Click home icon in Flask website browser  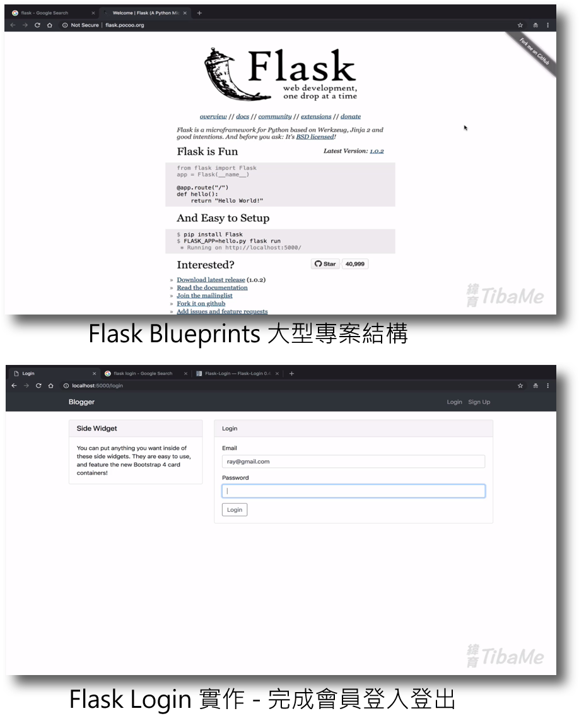tap(50, 25)
